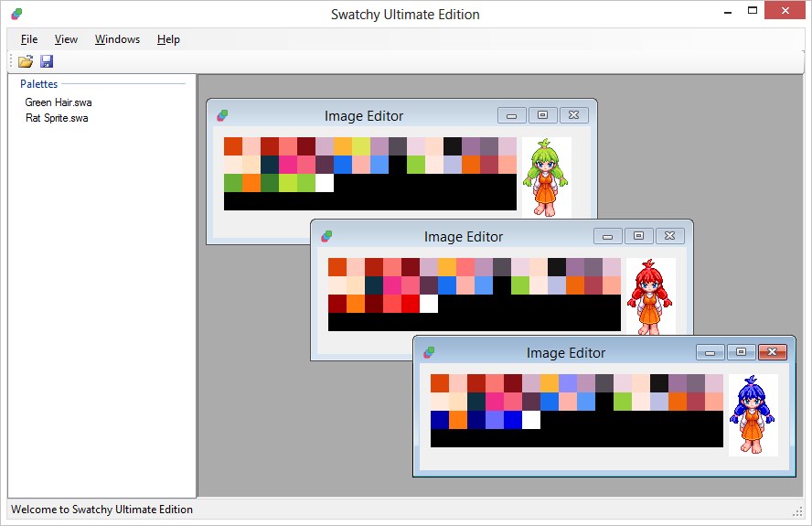812x526 pixels.
Task: Pick the bright red swatch in the red-hair palette third row
Action: [411, 304]
